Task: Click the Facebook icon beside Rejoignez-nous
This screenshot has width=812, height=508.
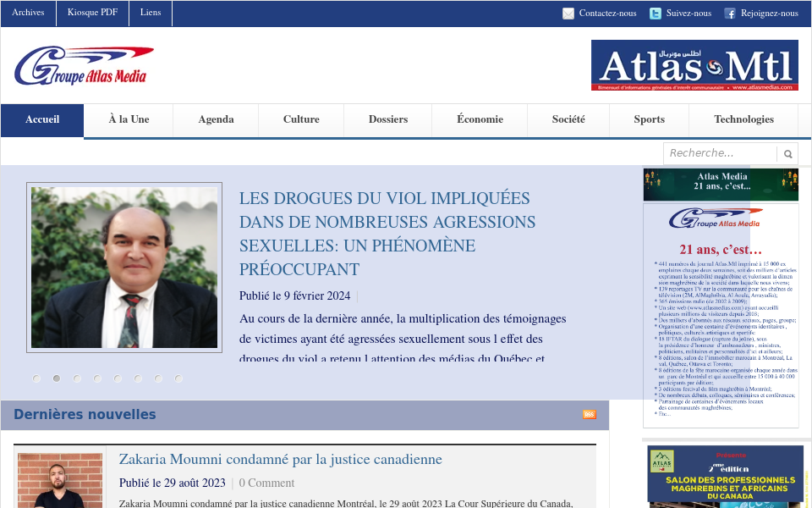Action: click(x=729, y=13)
